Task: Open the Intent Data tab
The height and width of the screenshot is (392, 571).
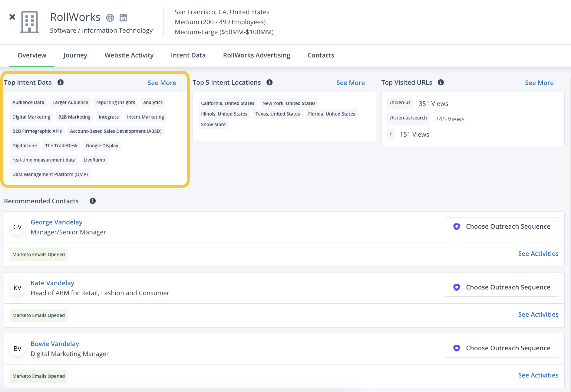Action: coord(188,55)
